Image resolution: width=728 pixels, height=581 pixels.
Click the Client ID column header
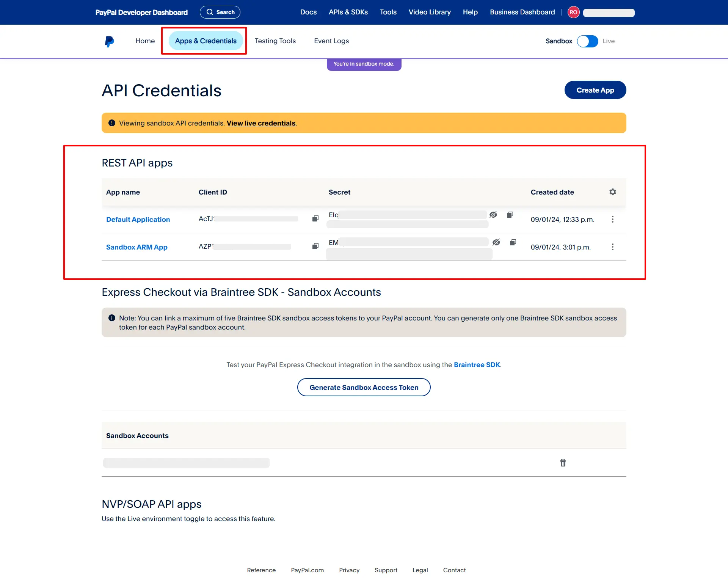[213, 192]
